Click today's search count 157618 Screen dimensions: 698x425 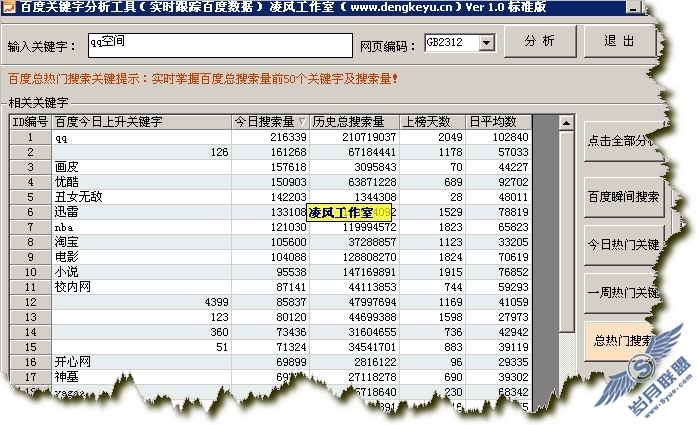(271, 167)
